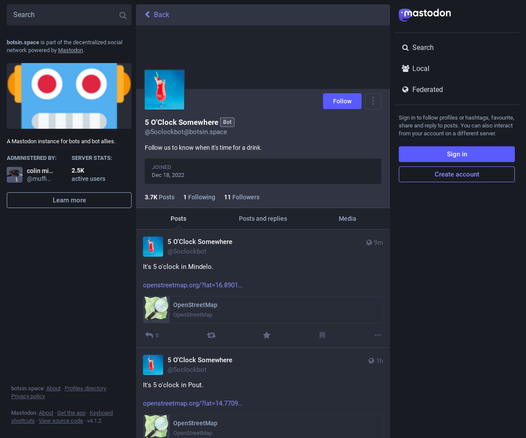Click the text "It's 5 o'clock in Pout."
This screenshot has width=526, height=438.
pyautogui.click(x=173, y=385)
